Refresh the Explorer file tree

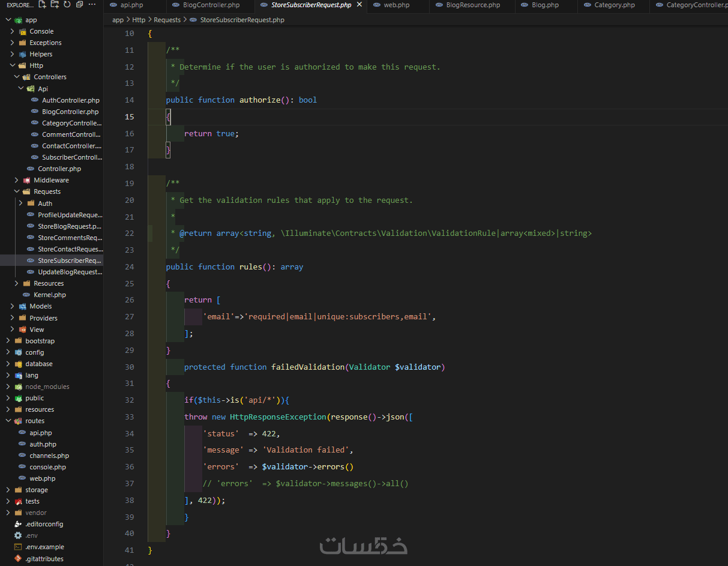pyautogui.click(x=67, y=5)
